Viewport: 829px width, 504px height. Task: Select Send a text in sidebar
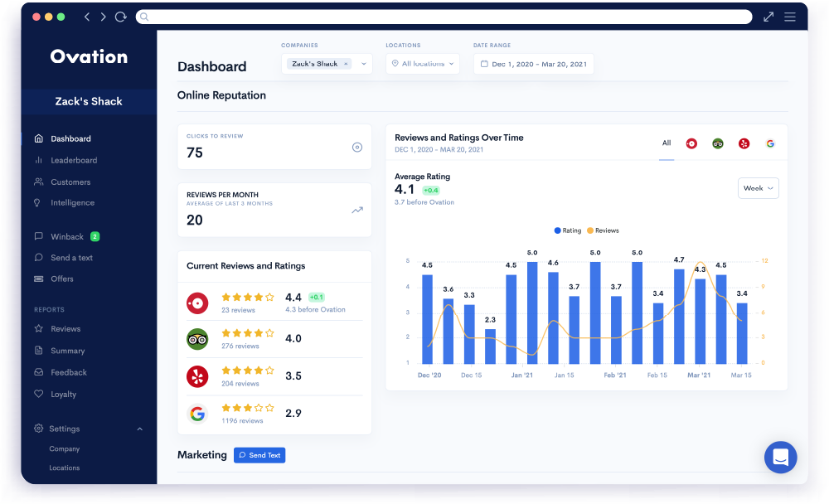(x=71, y=258)
